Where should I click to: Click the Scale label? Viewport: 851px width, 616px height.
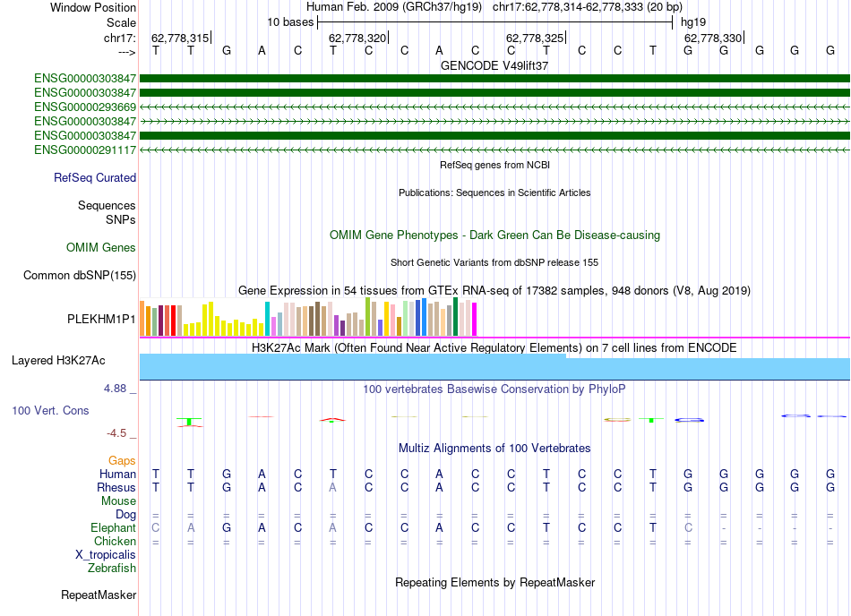121,22
